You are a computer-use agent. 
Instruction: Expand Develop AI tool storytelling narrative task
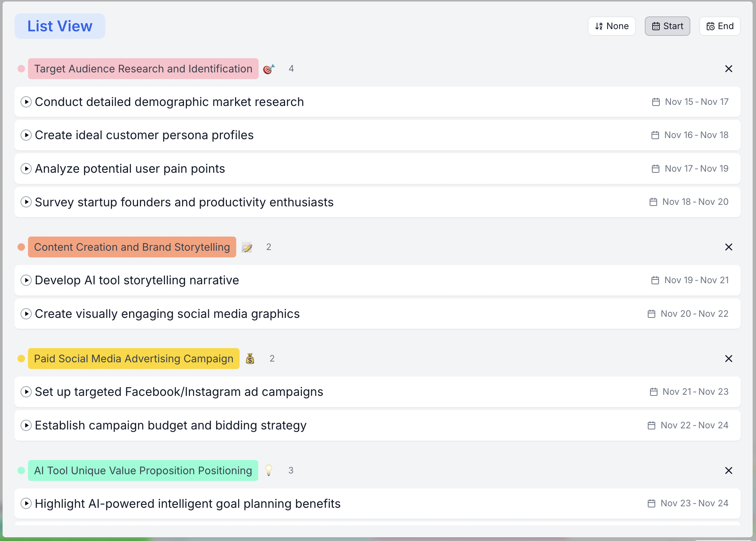(26, 280)
